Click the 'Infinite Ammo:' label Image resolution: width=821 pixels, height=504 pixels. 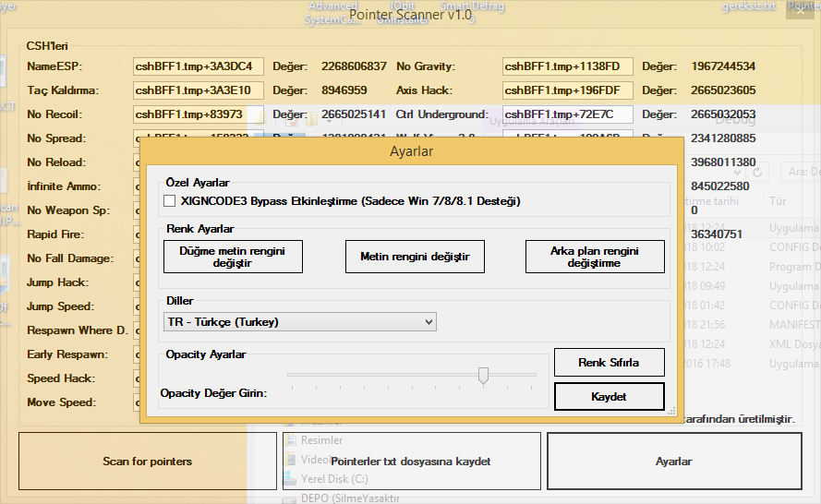point(64,186)
